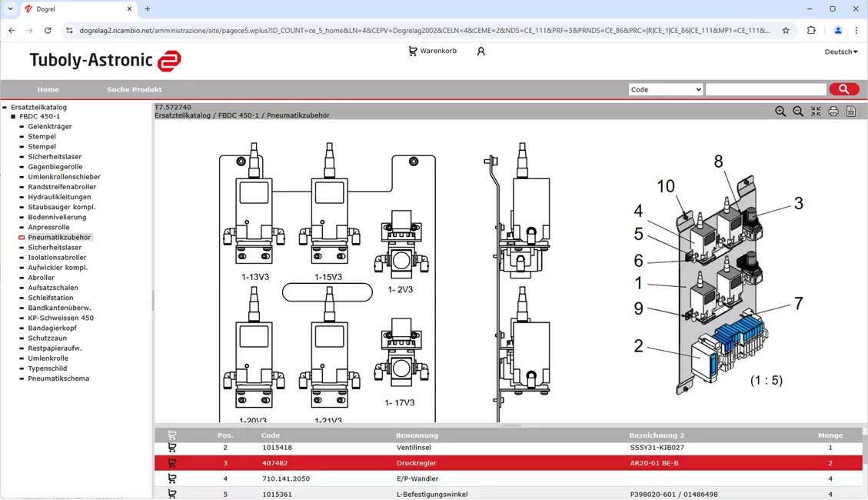Select Umlenkrollenschieber in the tree
This screenshot has width=868, height=500.
tap(65, 177)
